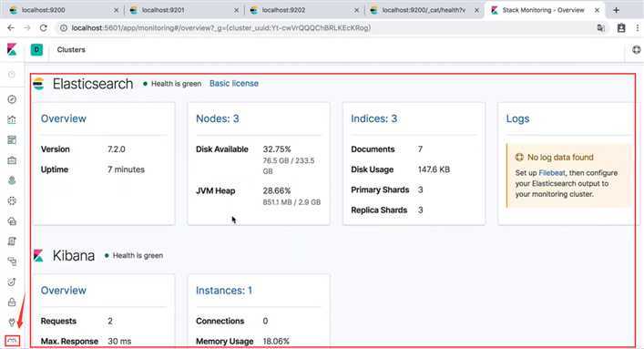The image size is (644, 349).
Task: Click the Replica Shards label
Action: tap(379, 210)
